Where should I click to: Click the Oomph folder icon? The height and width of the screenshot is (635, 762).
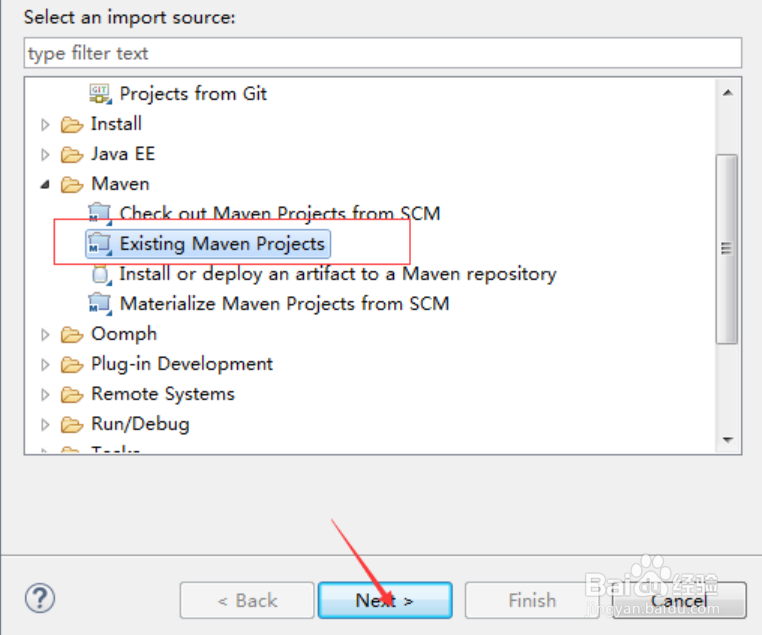pyautogui.click(x=71, y=334)
